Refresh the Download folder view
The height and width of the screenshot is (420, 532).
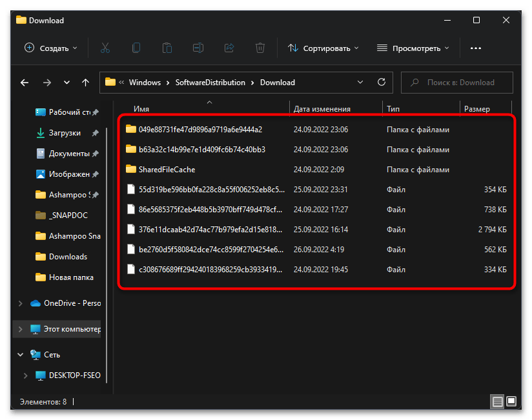tap(382, 82)
